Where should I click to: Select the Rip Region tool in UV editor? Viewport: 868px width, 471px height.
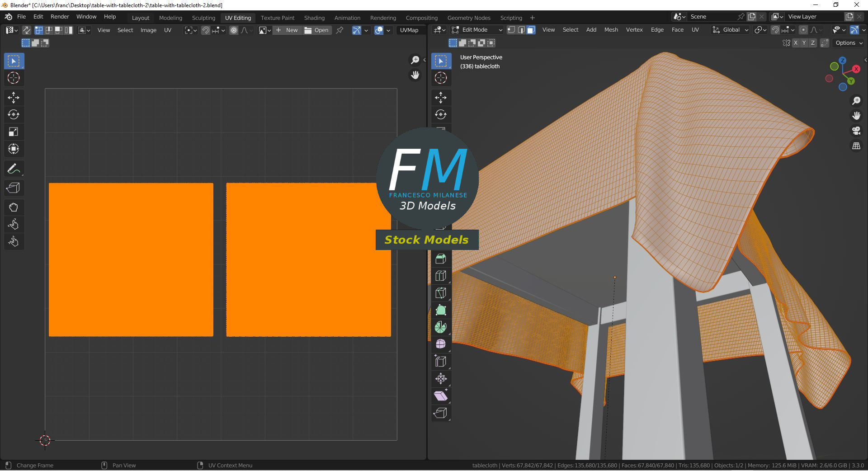pos(14,188)
